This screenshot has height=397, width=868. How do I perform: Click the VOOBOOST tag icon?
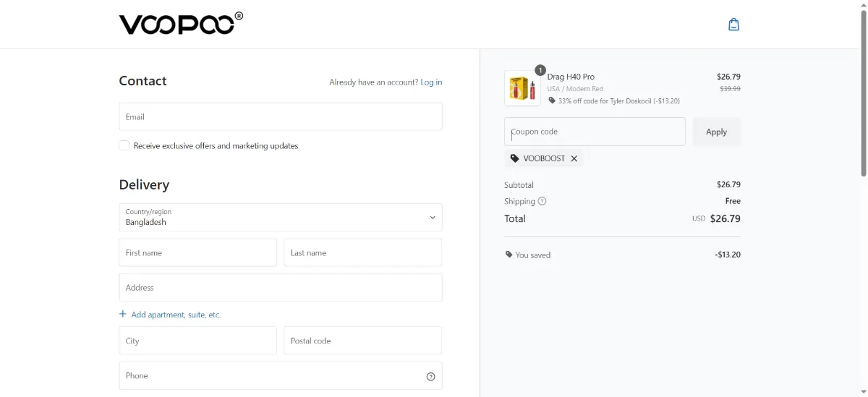[514, 158]
